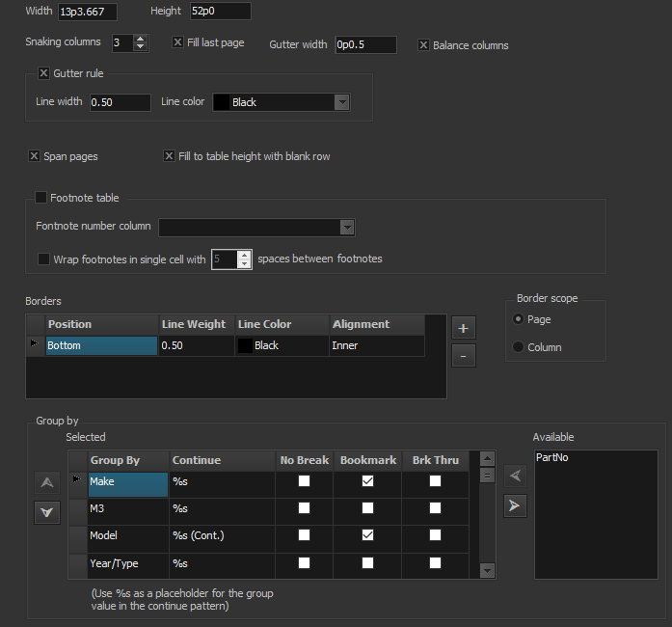This screenshot has height=627, width=672.
Task: Click the Gutter width input field
Action: (364, 44)
